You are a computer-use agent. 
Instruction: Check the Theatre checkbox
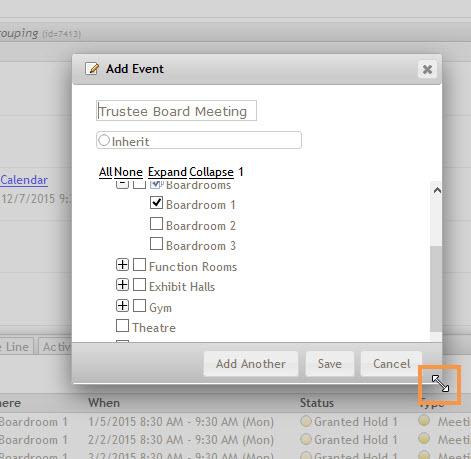pyautogui.click(x=122, y=326)
